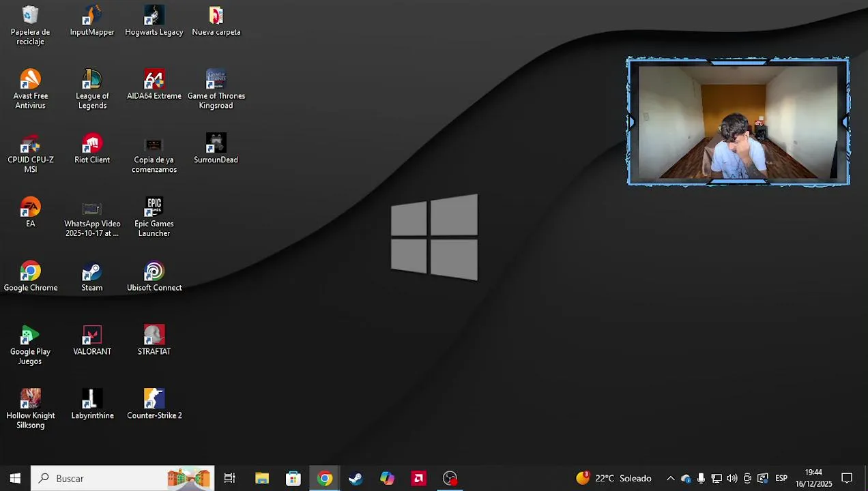The width and height of the screenshot is (868, 491).
Task: Open AMD Software from the taskbar
Action: pyautogui.click(x=418, y=478)
